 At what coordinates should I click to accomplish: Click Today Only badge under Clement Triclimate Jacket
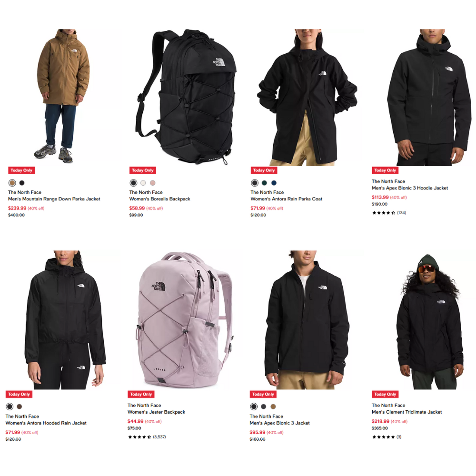click(x=385, y=394)
